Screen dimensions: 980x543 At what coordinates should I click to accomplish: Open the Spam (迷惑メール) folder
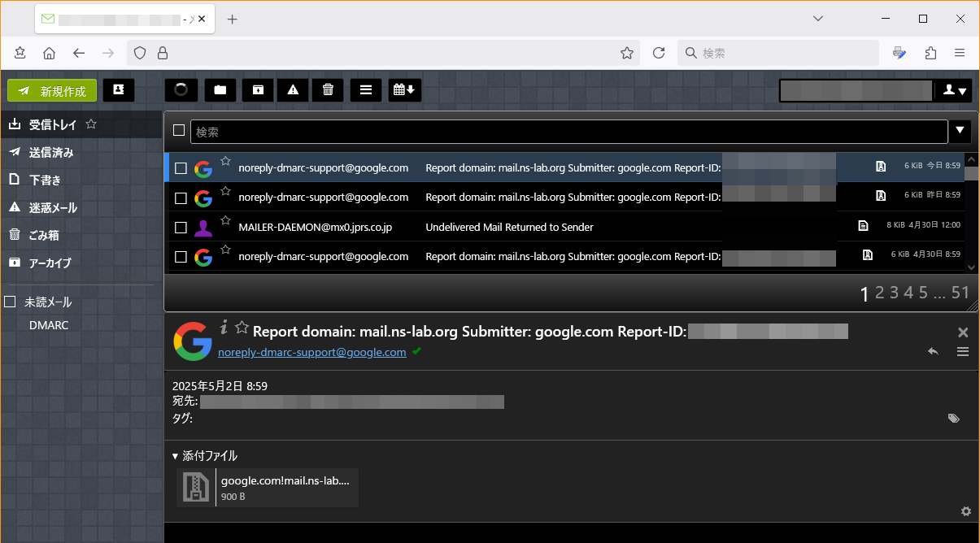tap(53, 207)
